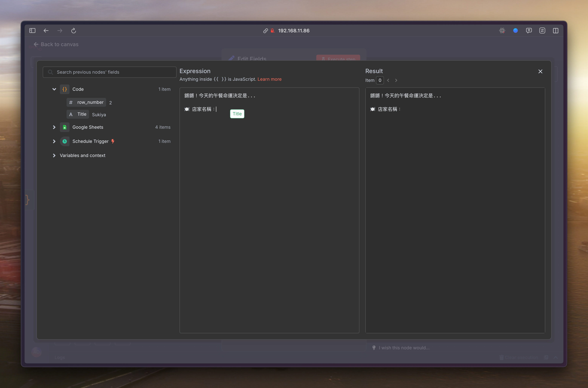Go back with the browser back arrow

coord(46,31)
